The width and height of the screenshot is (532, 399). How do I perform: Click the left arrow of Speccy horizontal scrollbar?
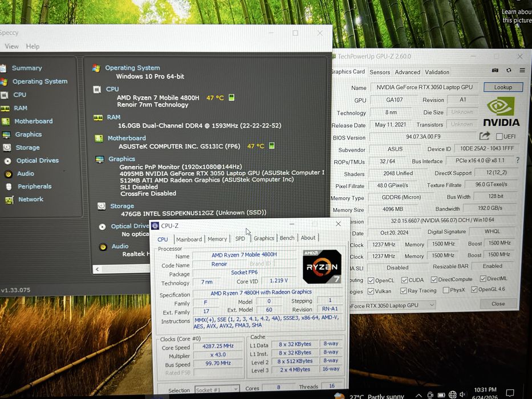point(98,269)
